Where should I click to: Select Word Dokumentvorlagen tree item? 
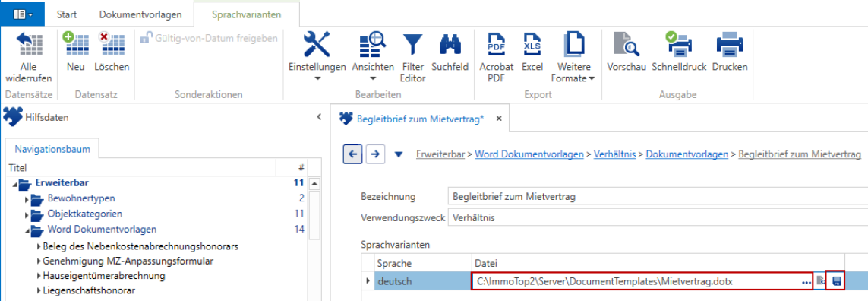[x=102, y=229]
